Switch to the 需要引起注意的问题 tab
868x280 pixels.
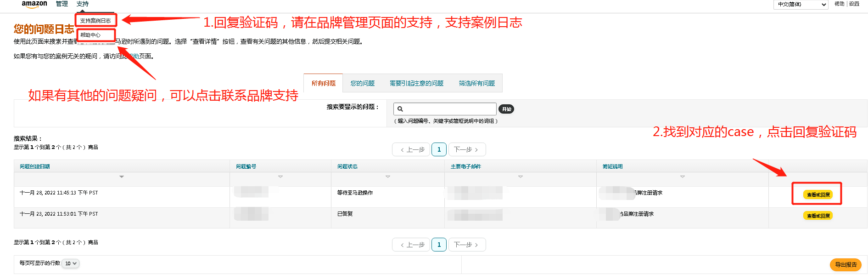pyautogui.click(x=416, y=83)
